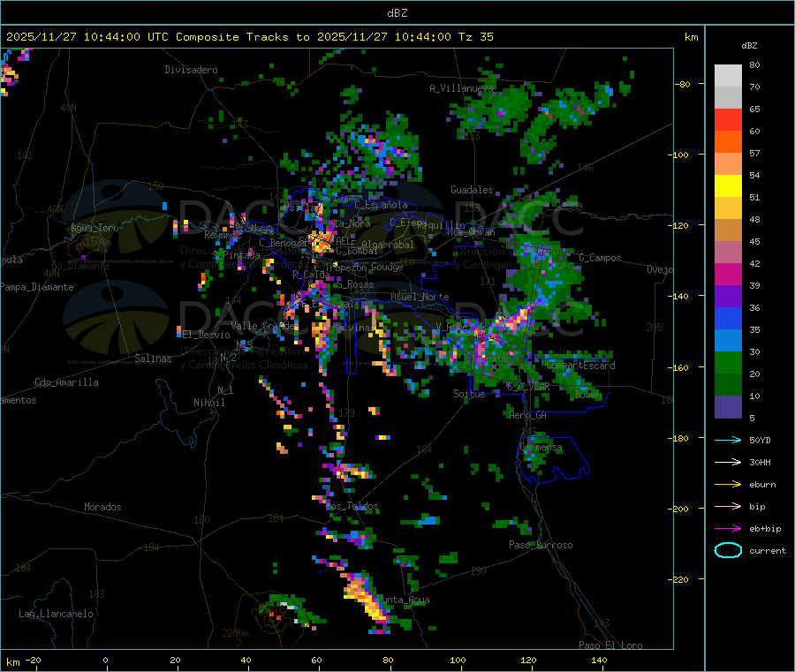795x672 pixels.
Task: Click the Pampa_Diamante map label
Action: tap(36, 287)
